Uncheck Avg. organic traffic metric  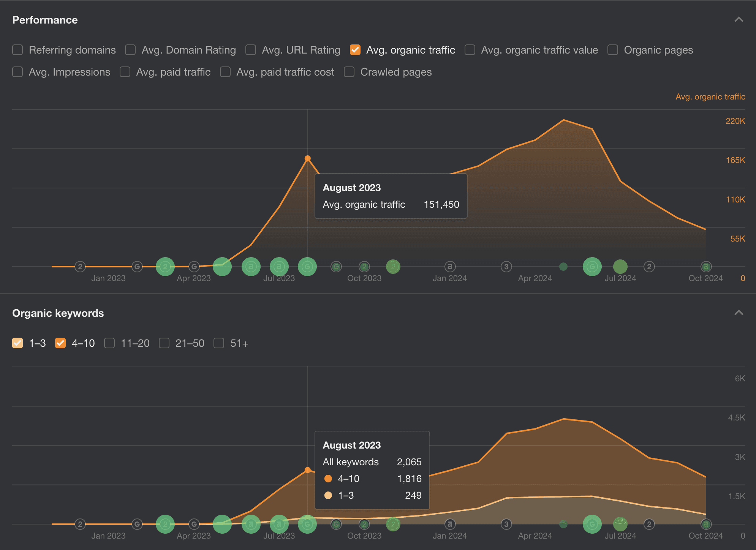point(355,50)
